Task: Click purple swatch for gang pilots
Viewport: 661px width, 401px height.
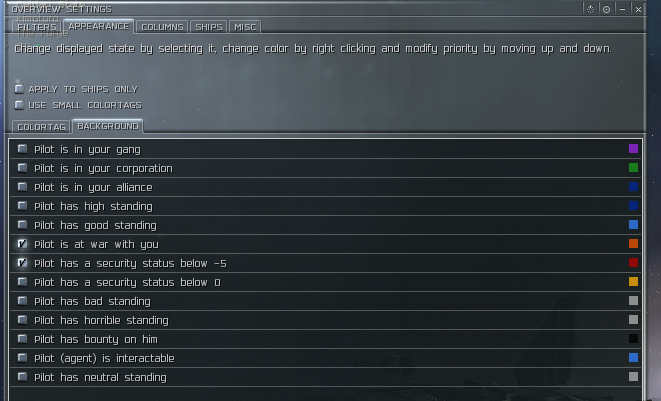Action: coord(633,148)
